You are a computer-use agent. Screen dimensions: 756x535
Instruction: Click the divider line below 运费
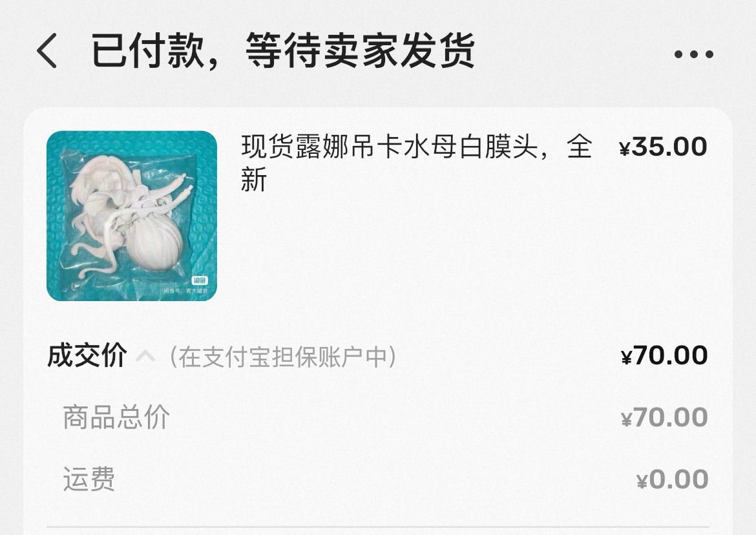click(x=378, y=527)
